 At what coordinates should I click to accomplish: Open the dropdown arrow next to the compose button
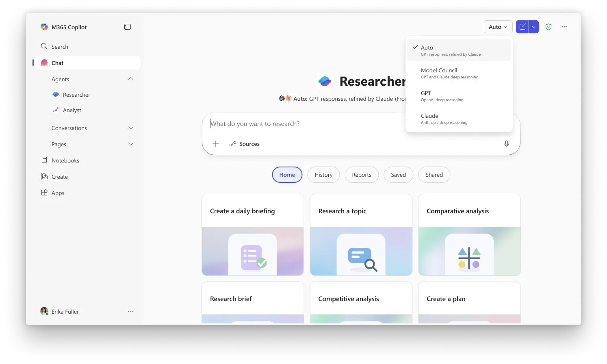[533, 26]
